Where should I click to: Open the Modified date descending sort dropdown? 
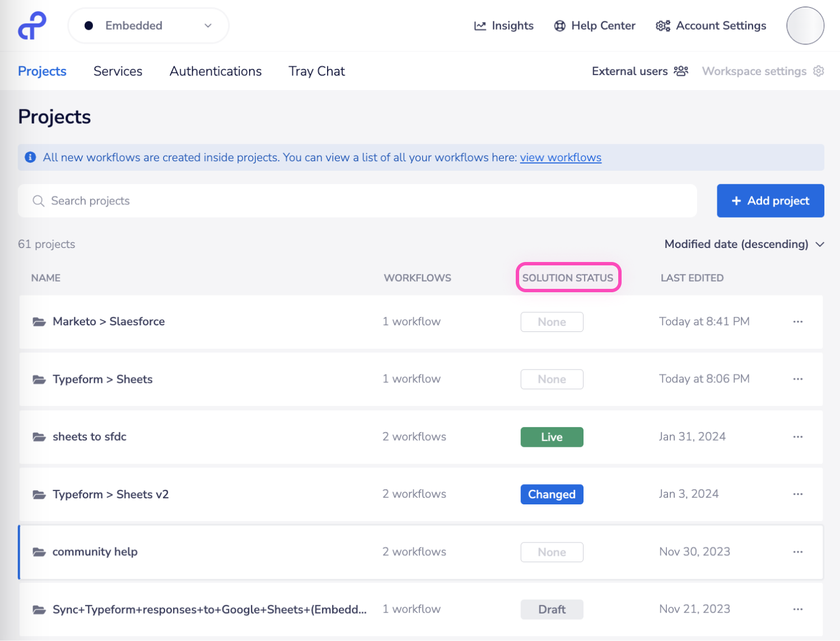tap(745, 244)
